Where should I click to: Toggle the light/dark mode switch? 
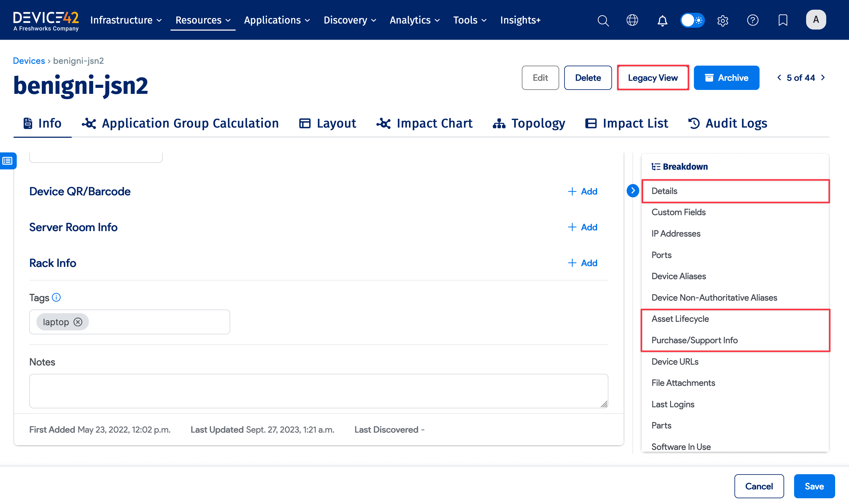pyautogui.click(x=692, y=20)
